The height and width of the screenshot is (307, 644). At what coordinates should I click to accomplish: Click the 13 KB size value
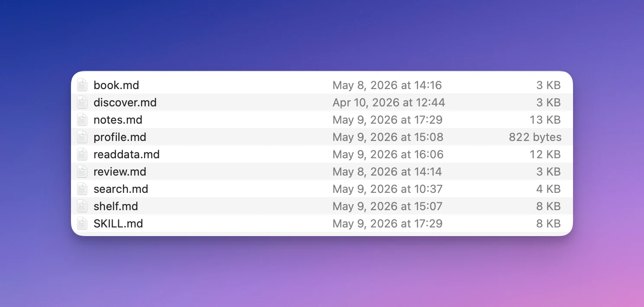(545, 120)
